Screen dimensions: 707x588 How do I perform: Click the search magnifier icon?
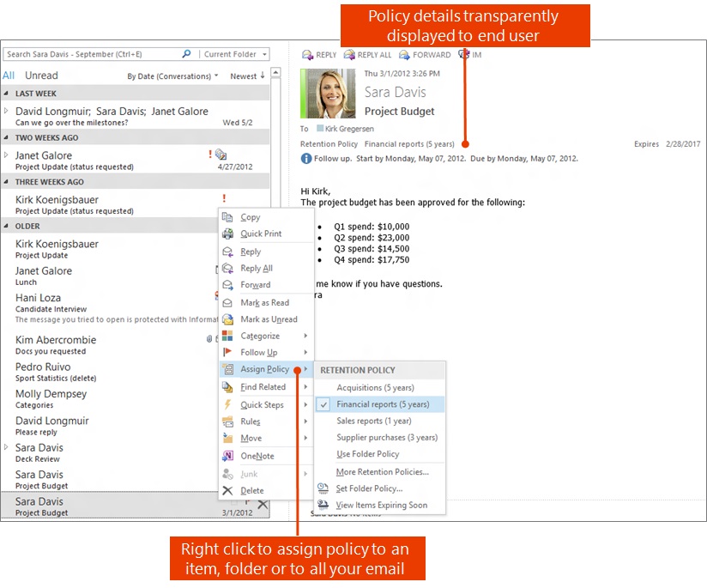tap(187, 54)
